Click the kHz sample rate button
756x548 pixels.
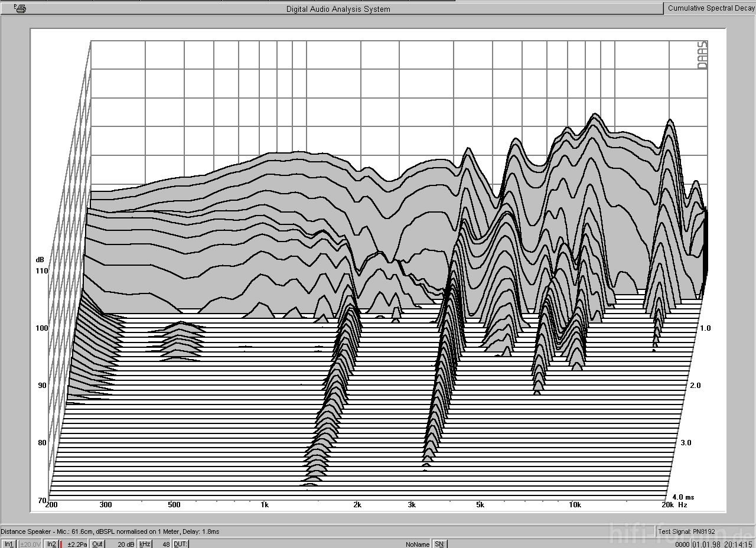[x=145, y=544]
